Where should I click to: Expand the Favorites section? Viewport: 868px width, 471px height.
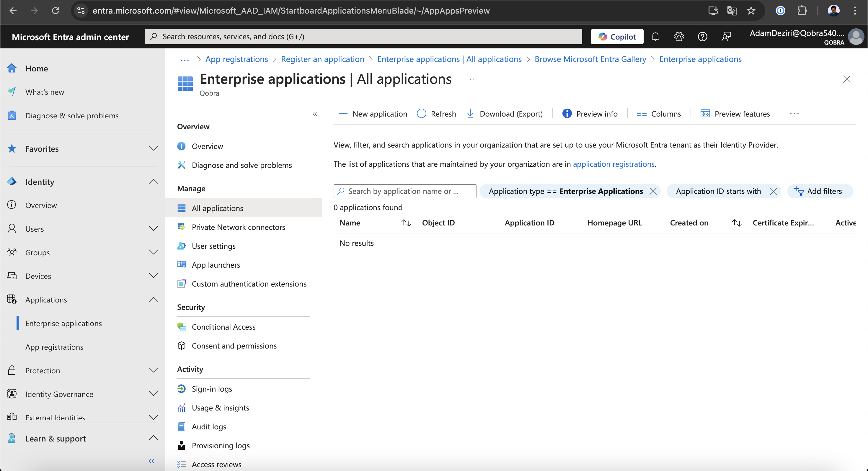[153, 148]
